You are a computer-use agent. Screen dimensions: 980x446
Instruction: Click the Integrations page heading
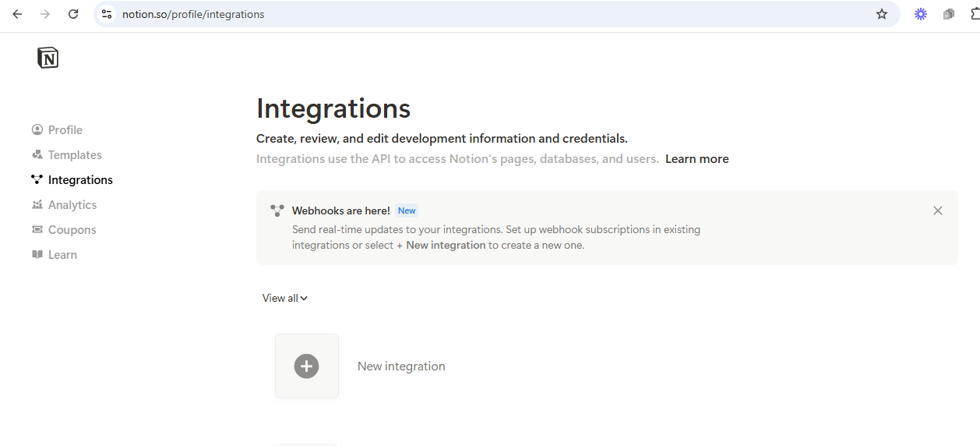(333, 108)
